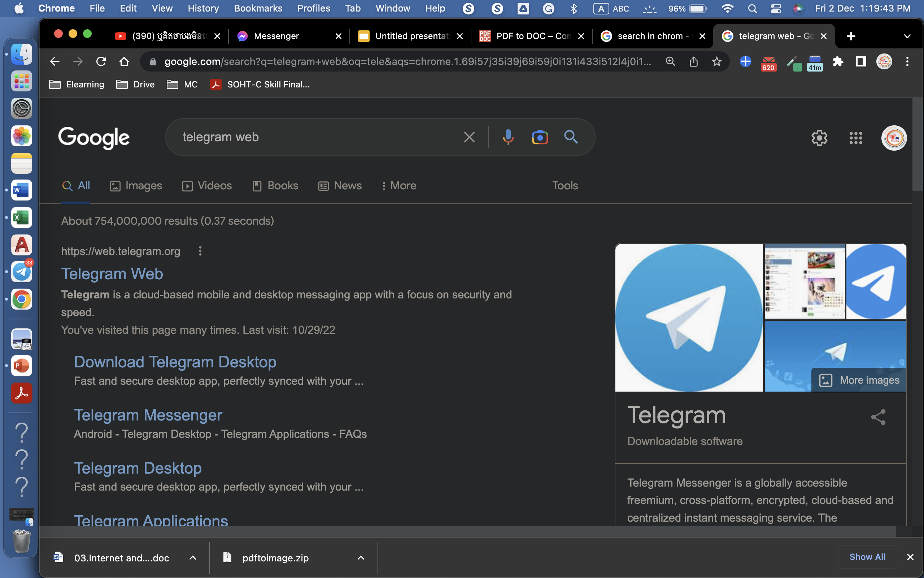Open Chrome profile avatar in toolbar
The height and width of the screenshot is (578, 924).
click(884, 61)
